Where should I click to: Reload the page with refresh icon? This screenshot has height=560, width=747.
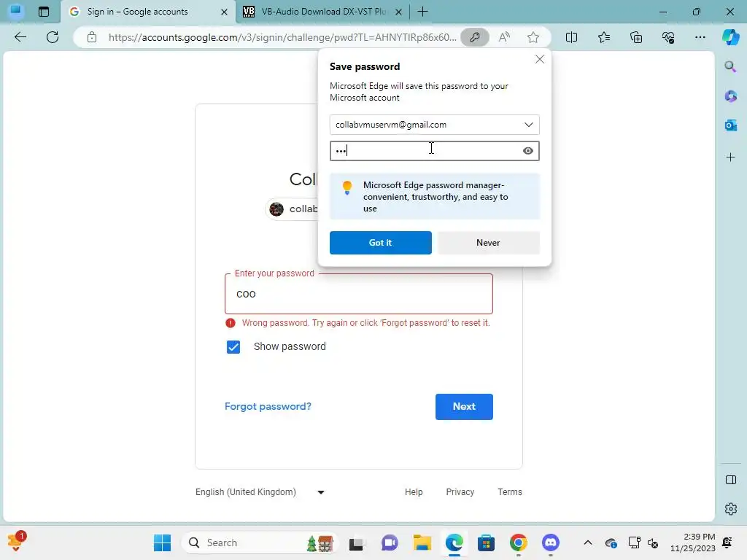click(x=53, y=37)
